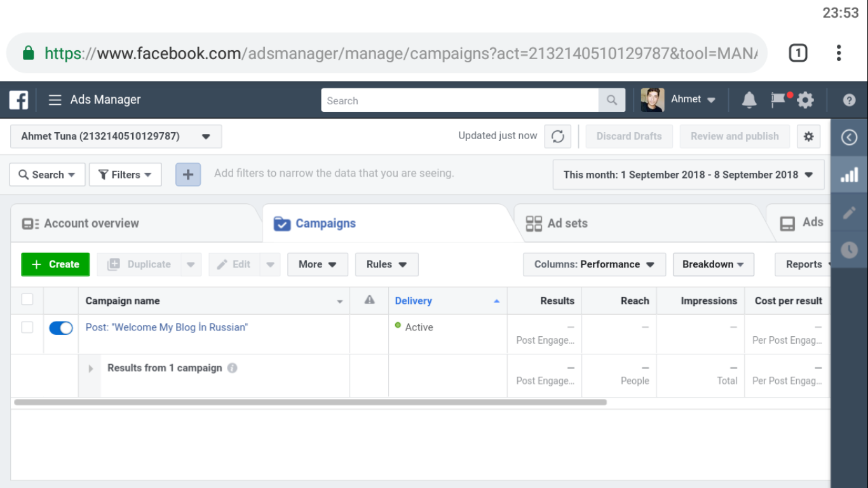
Task: Open the flag pages notifications icon
Action: (778, 100)
